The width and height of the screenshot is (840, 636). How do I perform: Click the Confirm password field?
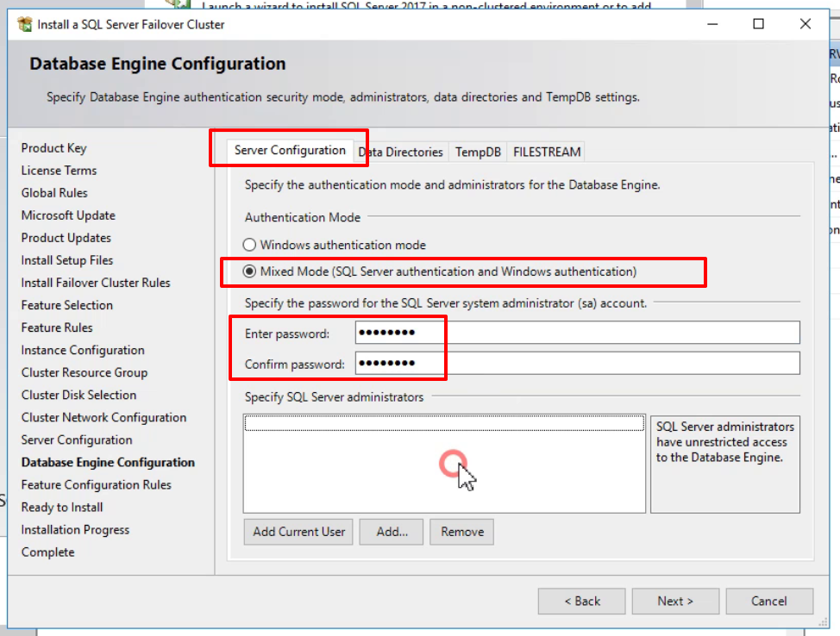(x=578, y=363)
